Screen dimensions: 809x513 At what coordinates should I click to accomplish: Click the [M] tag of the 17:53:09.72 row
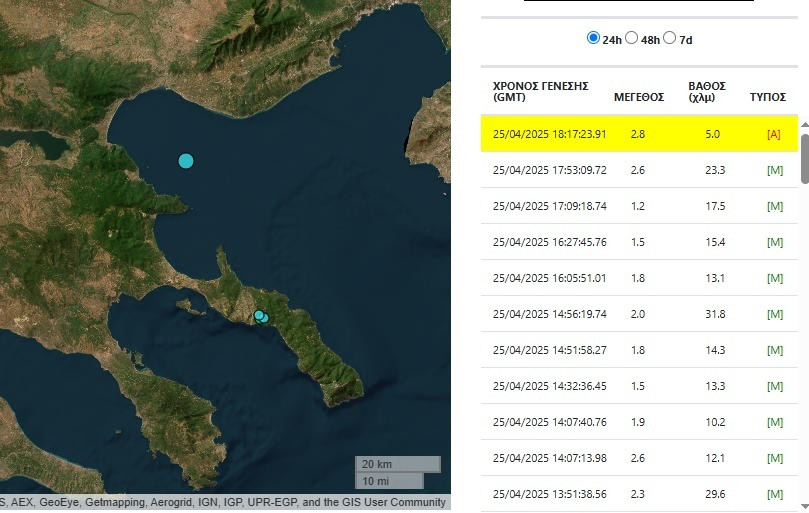tap(775, 170)
